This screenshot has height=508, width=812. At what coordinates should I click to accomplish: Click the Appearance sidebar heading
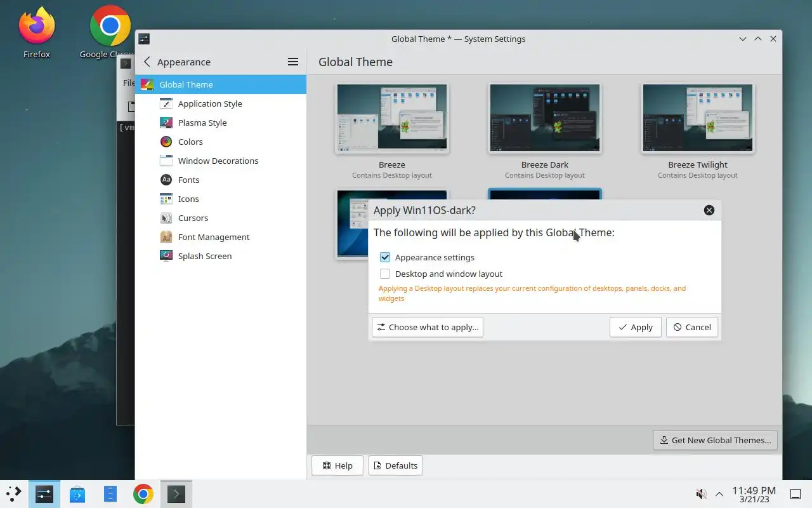[184, 62]
